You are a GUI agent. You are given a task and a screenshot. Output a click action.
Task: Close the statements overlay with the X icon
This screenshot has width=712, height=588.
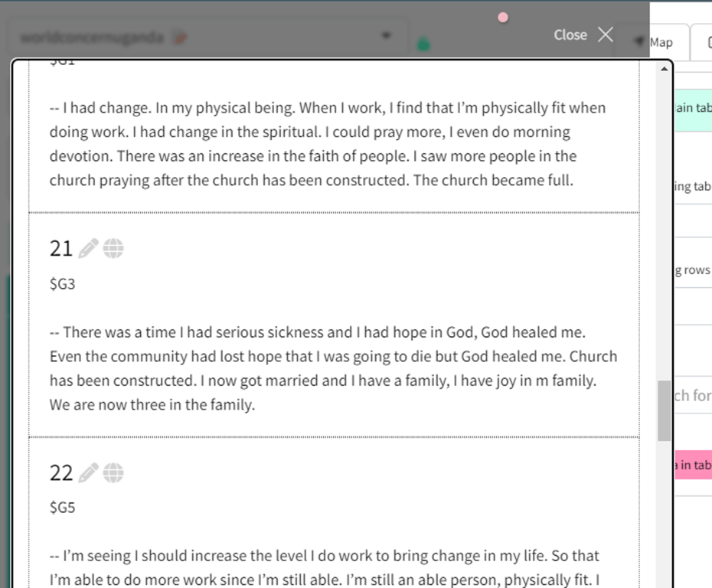pyautogui.click(x=606, y=34)
